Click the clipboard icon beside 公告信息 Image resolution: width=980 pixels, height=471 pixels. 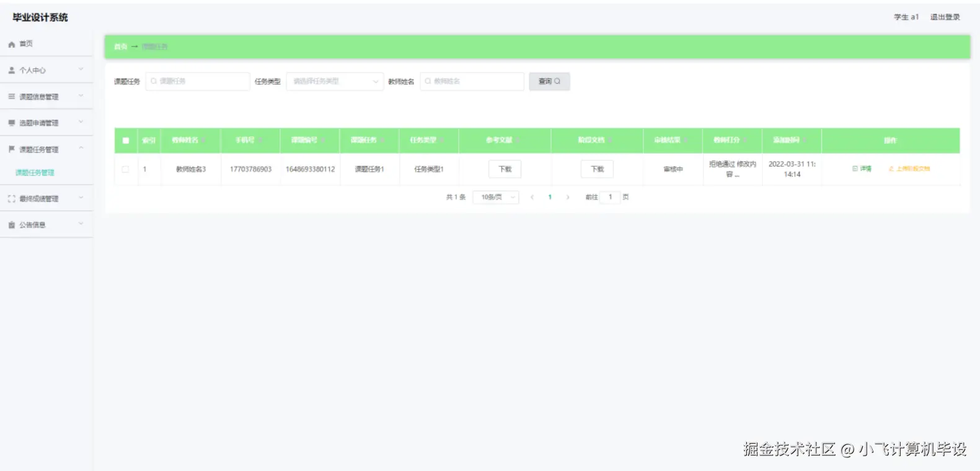tap(11, 225)
